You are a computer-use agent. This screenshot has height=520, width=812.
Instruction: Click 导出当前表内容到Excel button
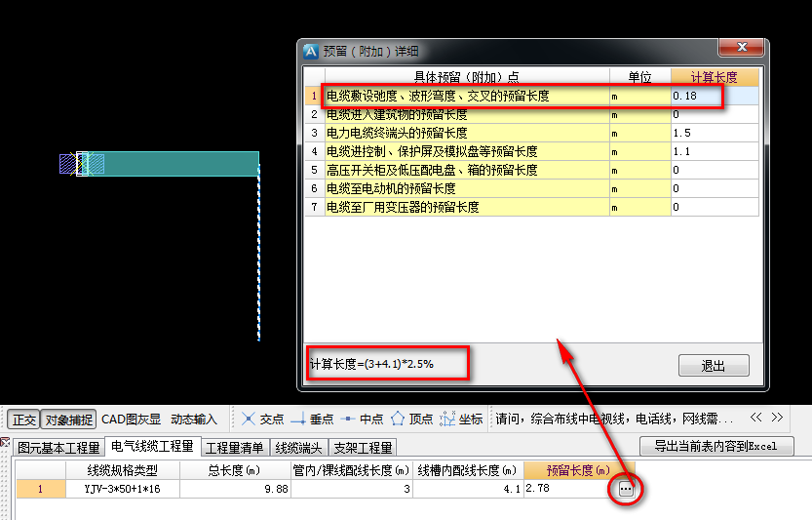pyautogui.click(x=716, y=446)
